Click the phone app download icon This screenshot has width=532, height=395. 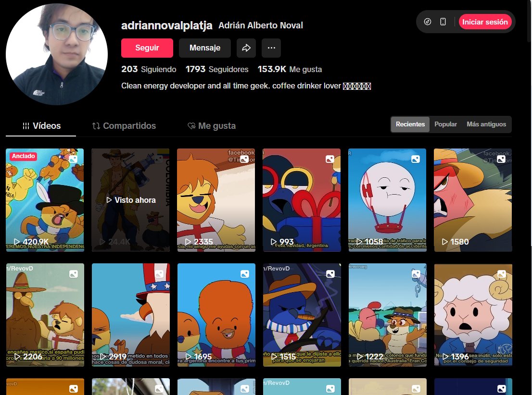443,22
